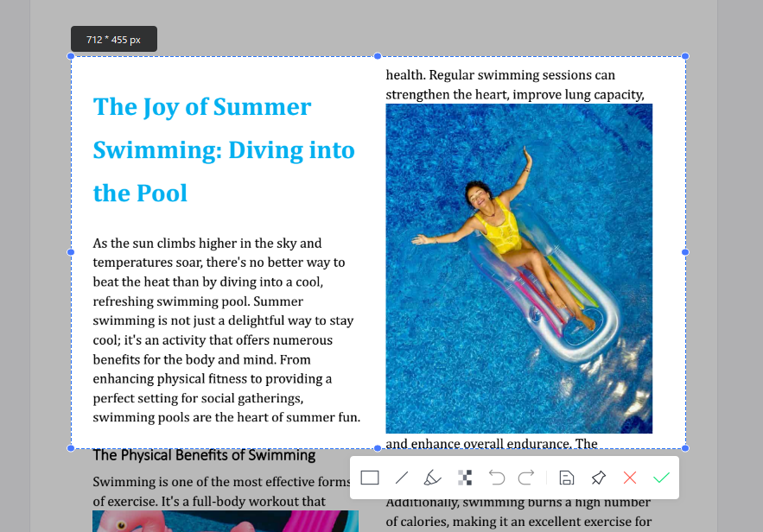Confirm the capture with green checkmark

pos(662,478)
